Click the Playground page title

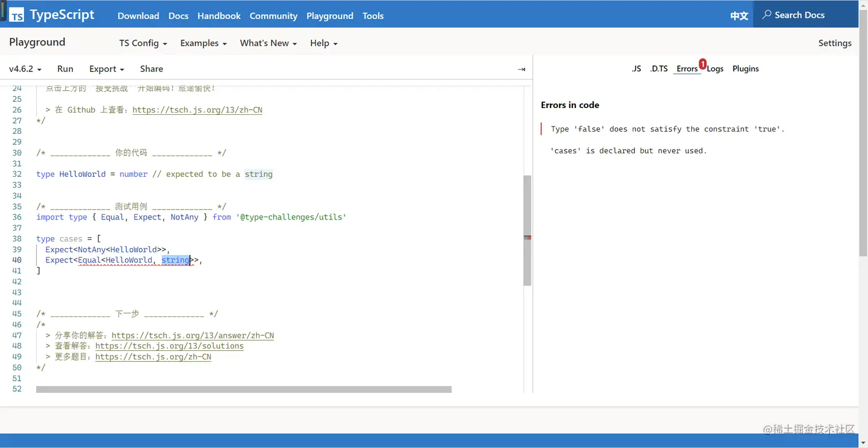(37, 42)
